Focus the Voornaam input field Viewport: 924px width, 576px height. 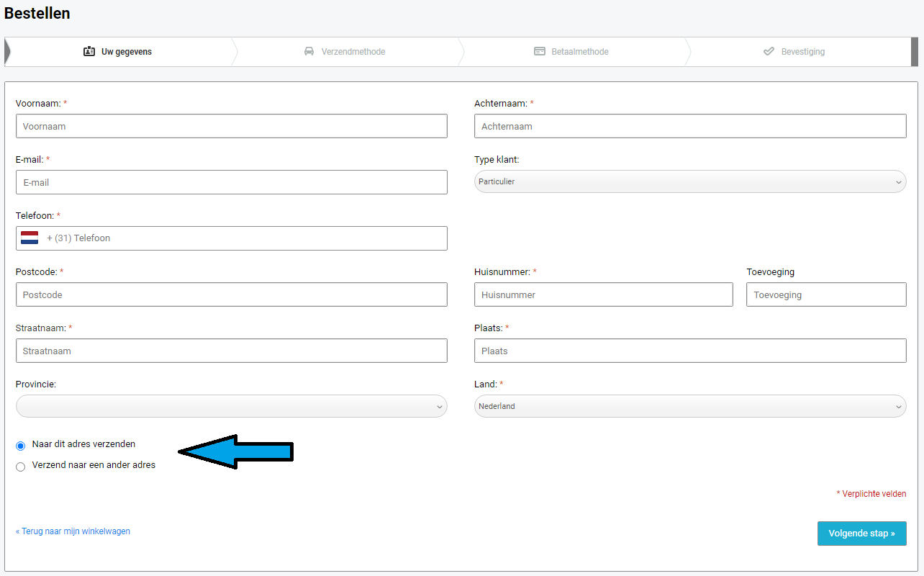[x=231, y=127]
